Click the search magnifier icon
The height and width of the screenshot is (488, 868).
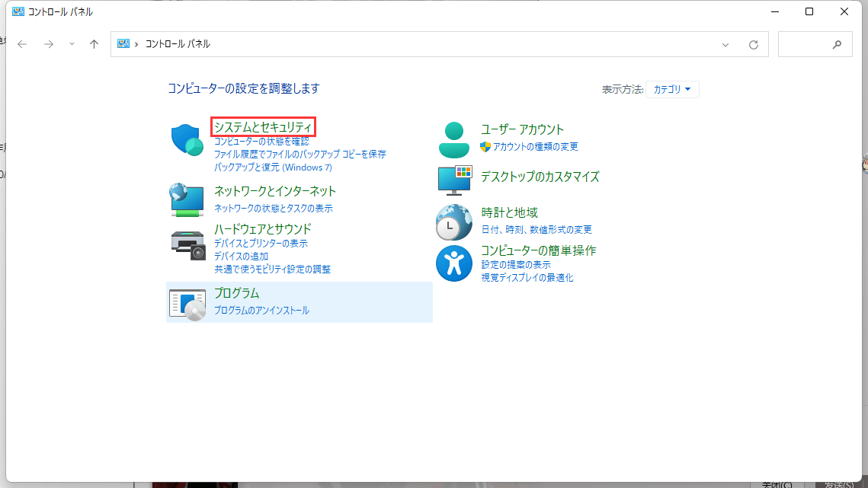pos(838,44)
